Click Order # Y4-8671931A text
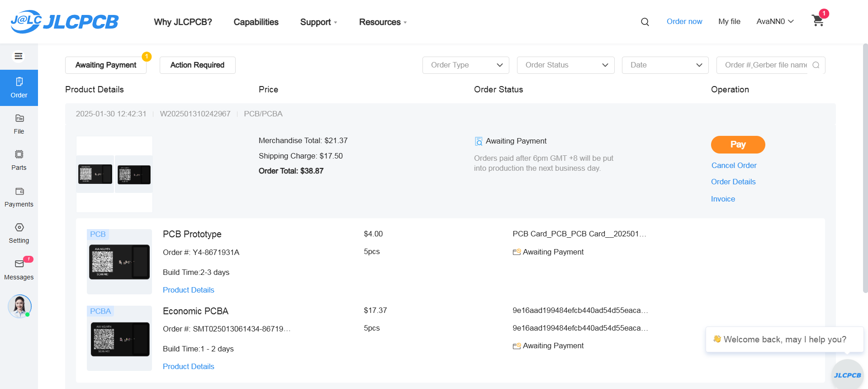Viewport: 868px width, 389px height. click(x=201, y=252)
